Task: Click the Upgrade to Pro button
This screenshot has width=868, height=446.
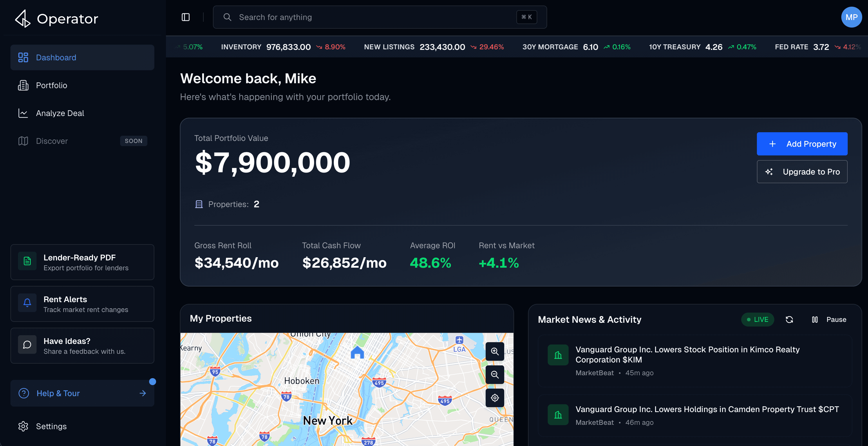Action: point(802,171)
